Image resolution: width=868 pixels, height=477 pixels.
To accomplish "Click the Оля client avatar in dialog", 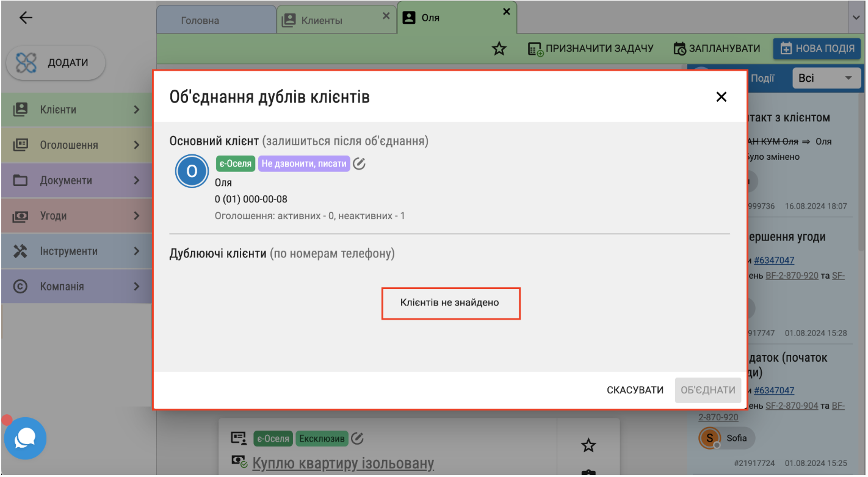I will 192,171.
